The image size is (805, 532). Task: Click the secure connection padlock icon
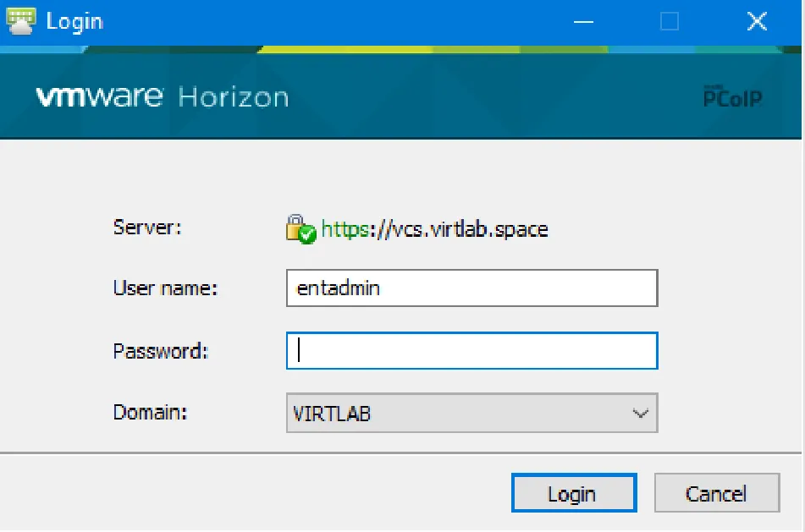tap(300, 229)
